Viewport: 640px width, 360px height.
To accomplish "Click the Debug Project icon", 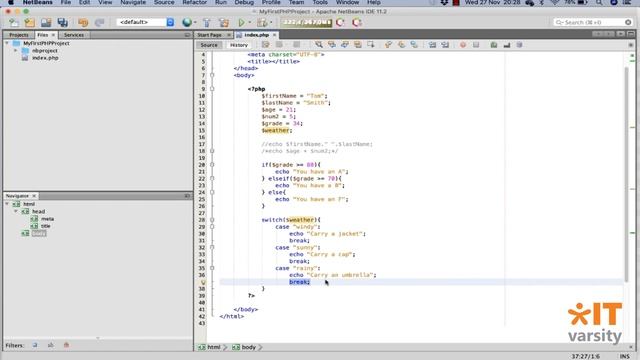I will (262, 22).
